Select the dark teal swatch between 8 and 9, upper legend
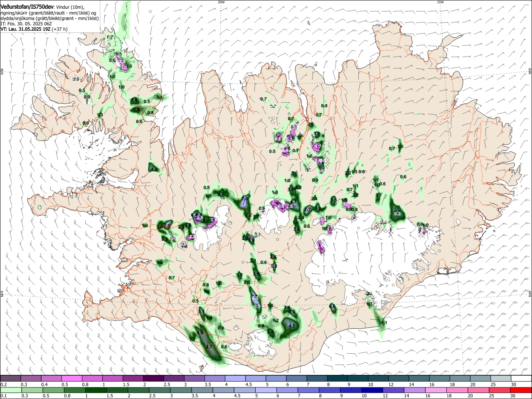 click(337, 378)
